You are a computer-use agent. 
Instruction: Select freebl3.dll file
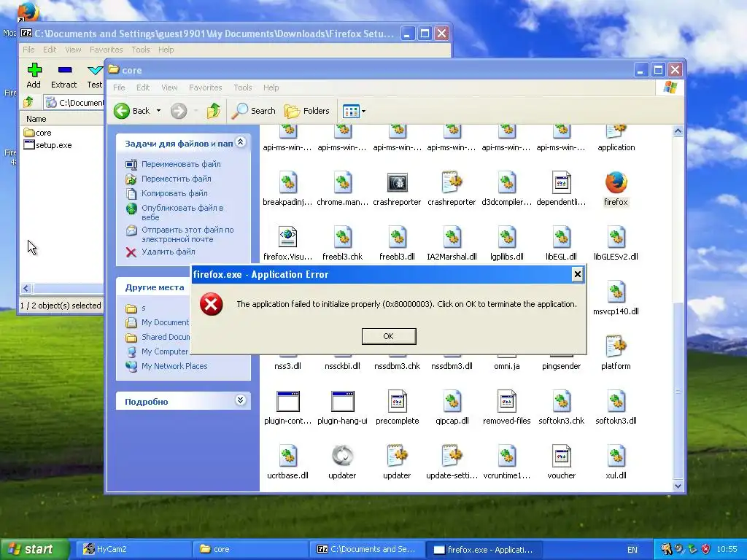[x=397, y=244]
